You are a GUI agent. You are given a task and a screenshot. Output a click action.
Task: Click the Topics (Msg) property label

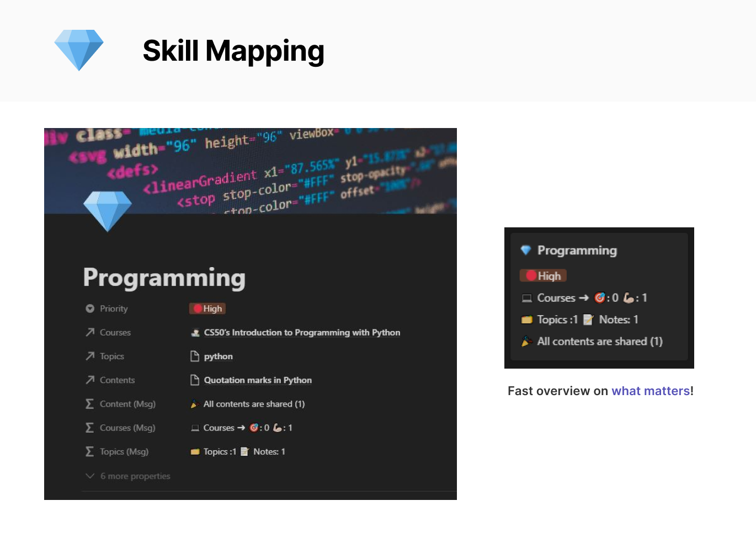[x=124, y=451]
